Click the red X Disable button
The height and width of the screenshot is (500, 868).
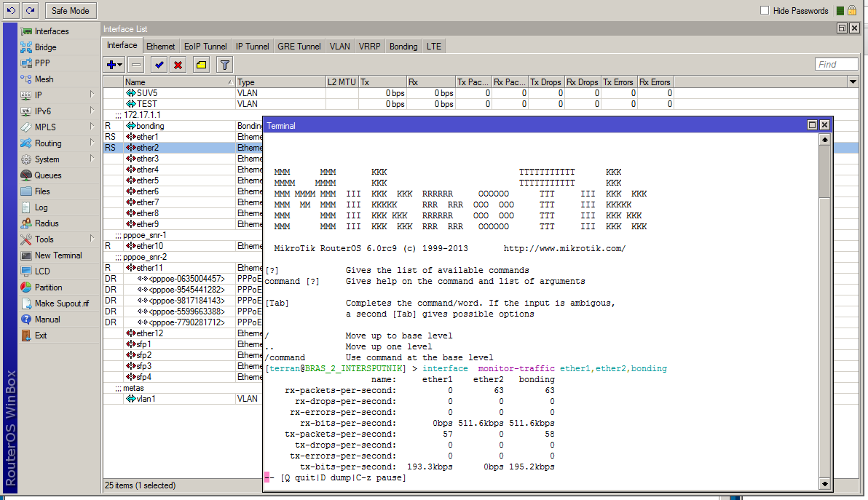point(178,66)
